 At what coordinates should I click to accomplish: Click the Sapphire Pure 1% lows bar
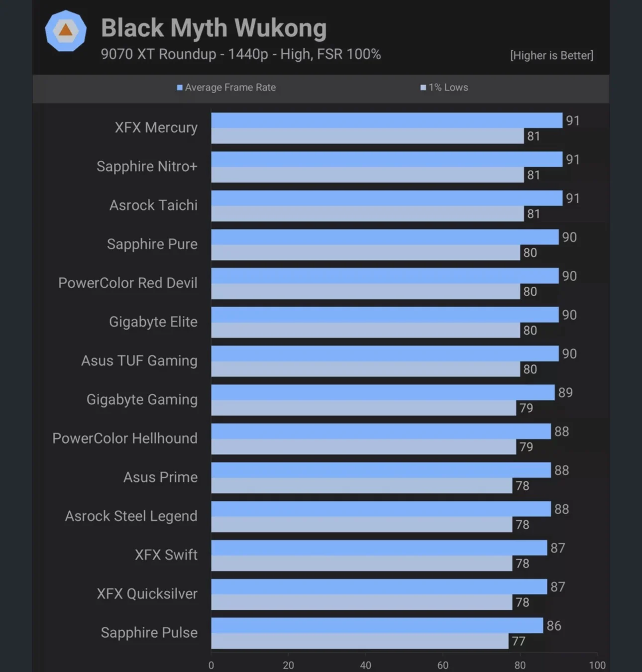click(x=365, y=252)
